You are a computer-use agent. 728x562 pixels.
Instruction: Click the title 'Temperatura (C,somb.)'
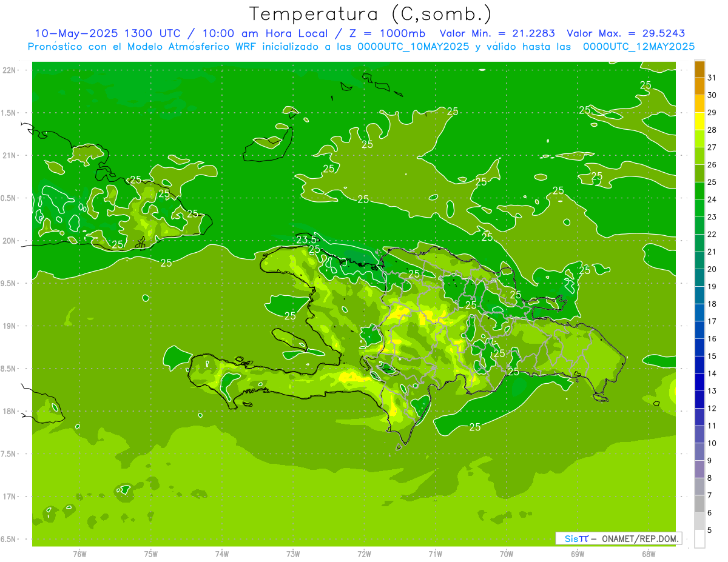click(370, 14)
